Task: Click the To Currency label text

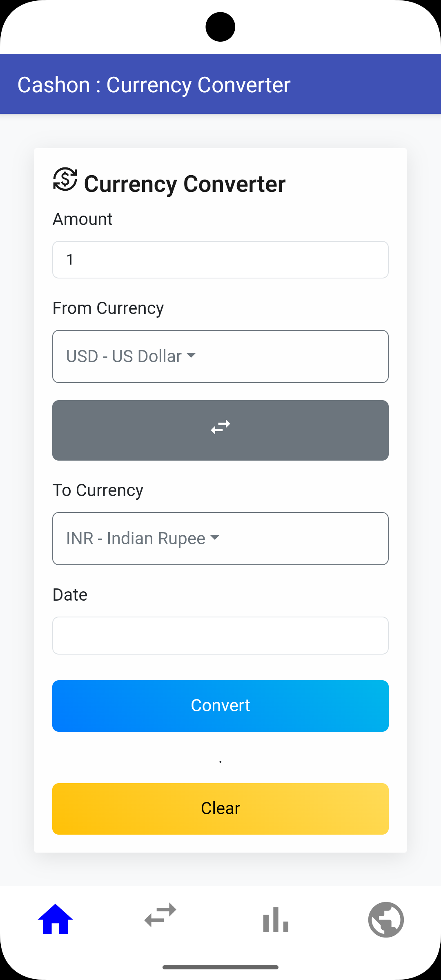Action: coord(98,490)
